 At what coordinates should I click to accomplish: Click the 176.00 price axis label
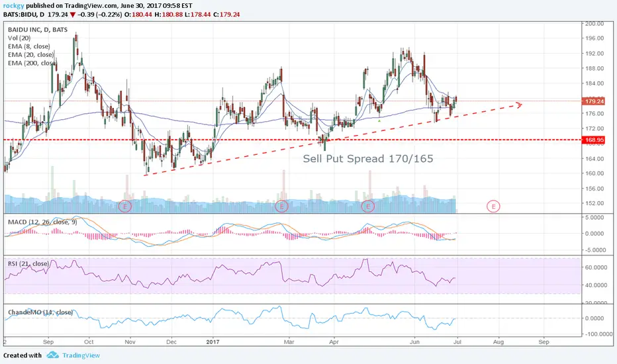pos(594,113)
